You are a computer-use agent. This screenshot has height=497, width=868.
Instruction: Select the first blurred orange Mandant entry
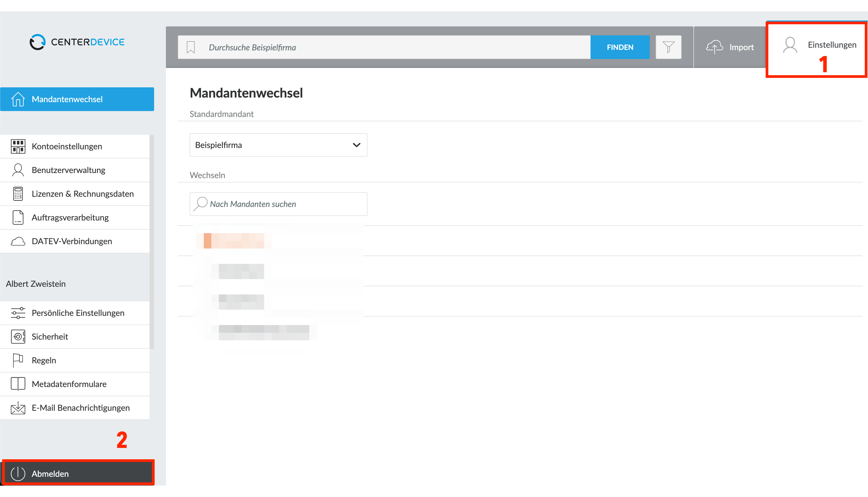click(x=234, y=241)
